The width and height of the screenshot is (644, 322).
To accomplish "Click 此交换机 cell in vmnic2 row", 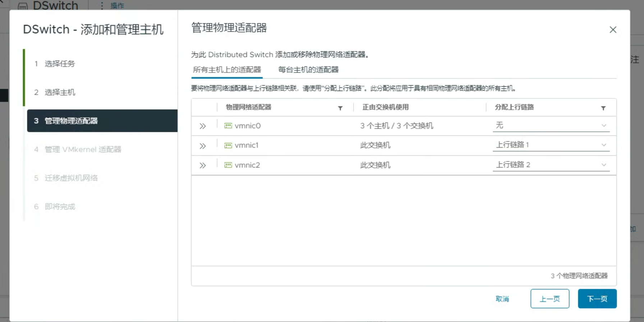I will (375, 165).
